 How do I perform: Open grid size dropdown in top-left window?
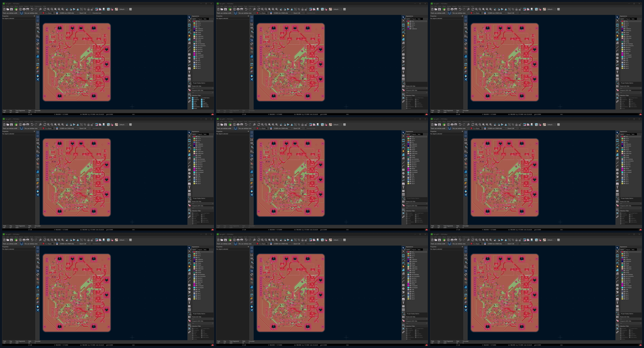[69, 13]
